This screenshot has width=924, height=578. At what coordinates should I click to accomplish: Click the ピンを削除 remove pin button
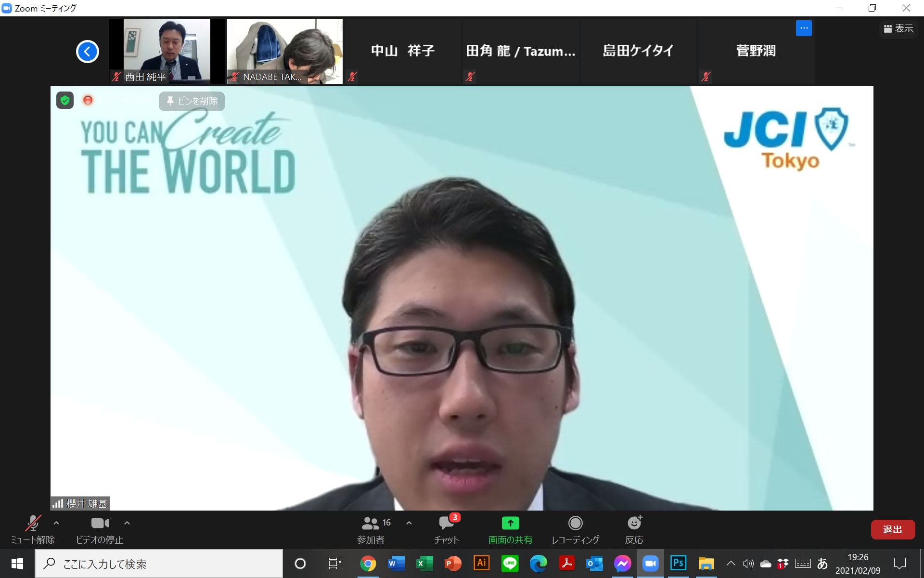click(x=192, y=101)
